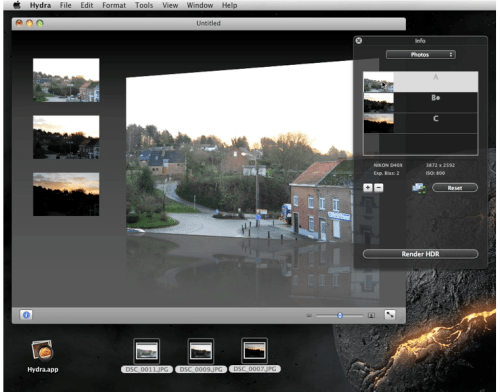Select the DSC_0011.JPG desktop file

(147, 355)
